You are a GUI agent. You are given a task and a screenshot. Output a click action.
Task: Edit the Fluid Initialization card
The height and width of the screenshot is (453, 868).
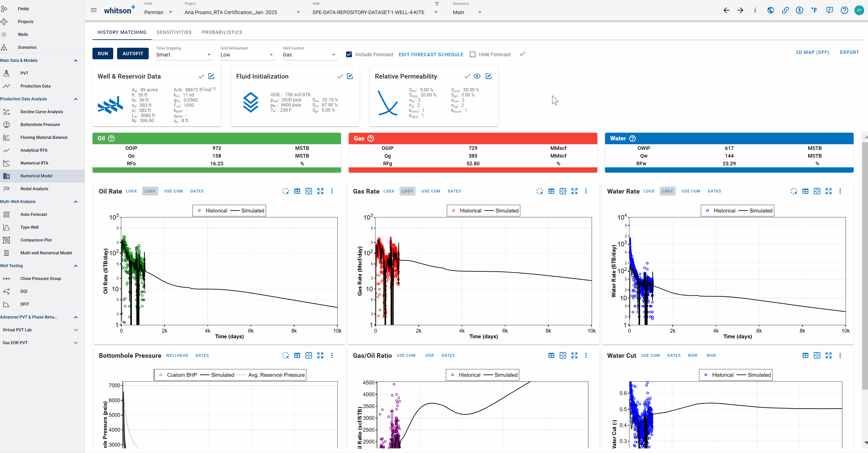point(350,76)
